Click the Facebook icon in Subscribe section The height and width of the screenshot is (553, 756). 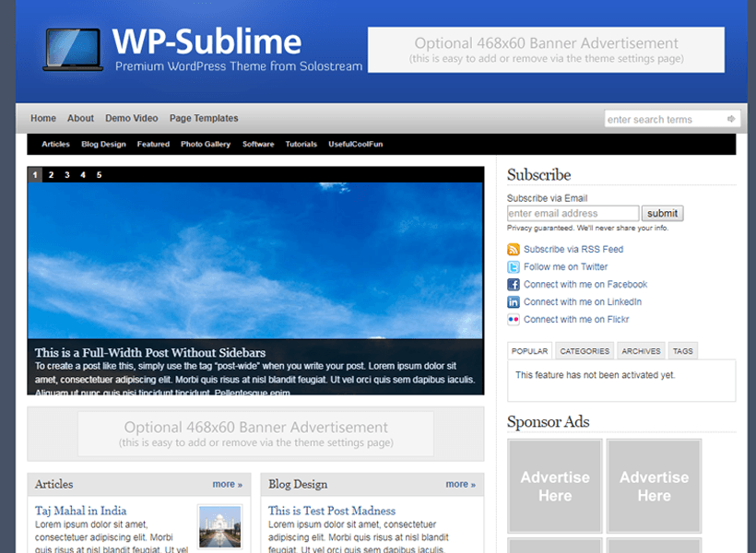tap(513, 285)
